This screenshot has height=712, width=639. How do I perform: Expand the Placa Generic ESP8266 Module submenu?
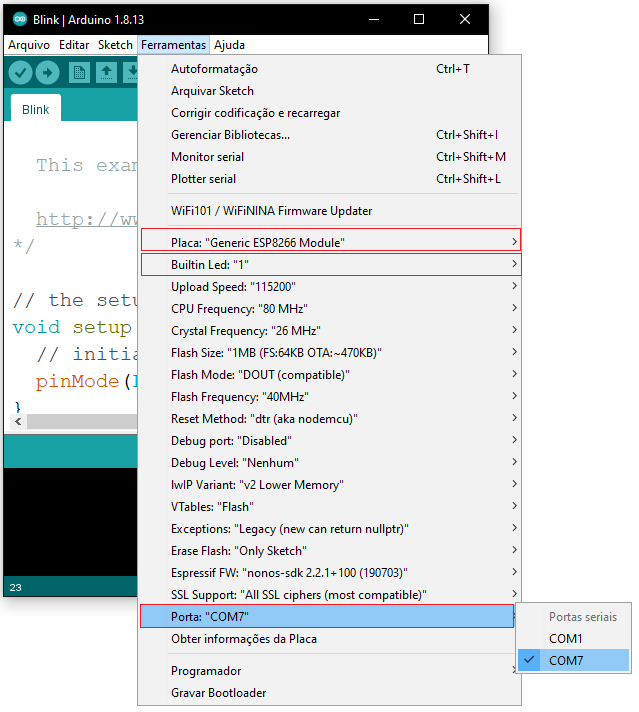[x=331, y=241]
